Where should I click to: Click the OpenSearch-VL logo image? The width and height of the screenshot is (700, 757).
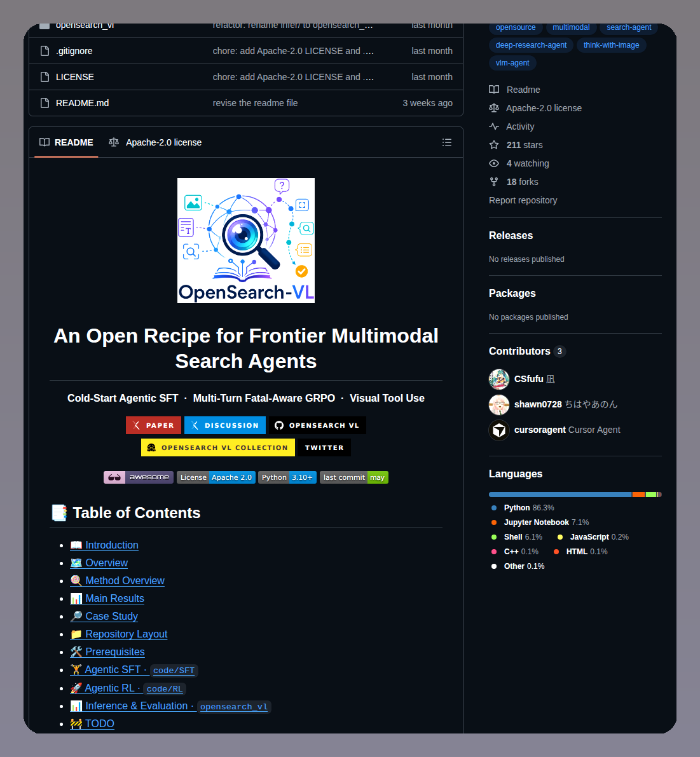coord(245,240)
